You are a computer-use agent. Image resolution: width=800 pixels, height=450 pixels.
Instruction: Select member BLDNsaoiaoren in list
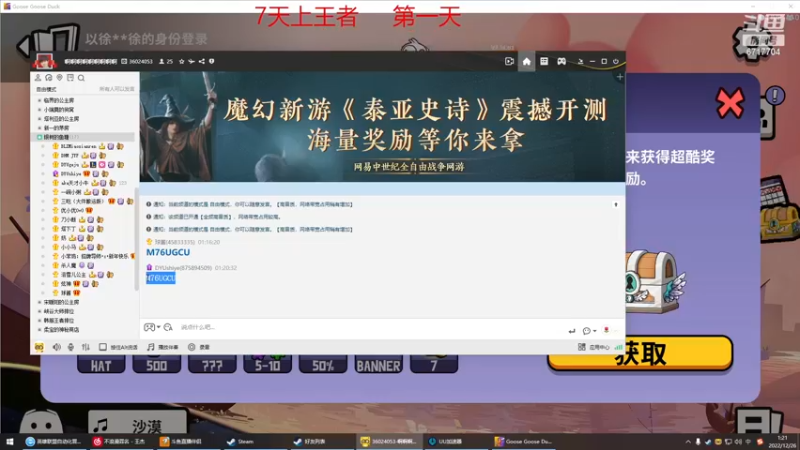click(x=78, y=146)
